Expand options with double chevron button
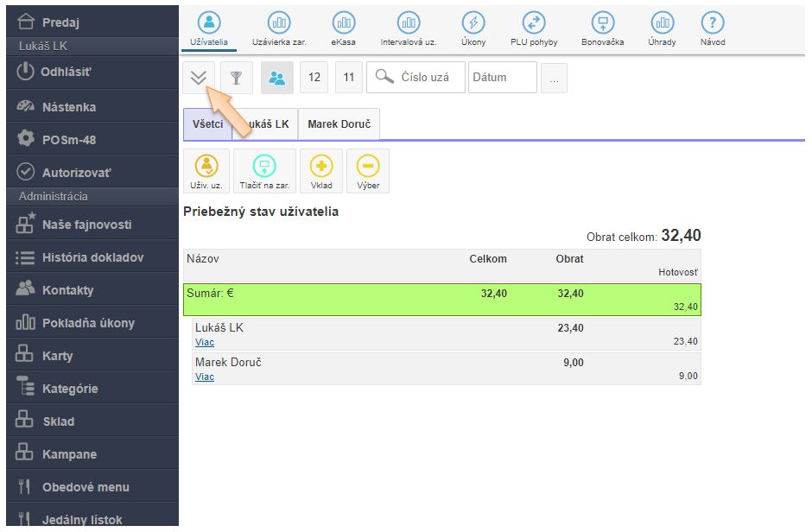This screenshot has height=532, width=812. pyautogui.click(x=199, y=78)
